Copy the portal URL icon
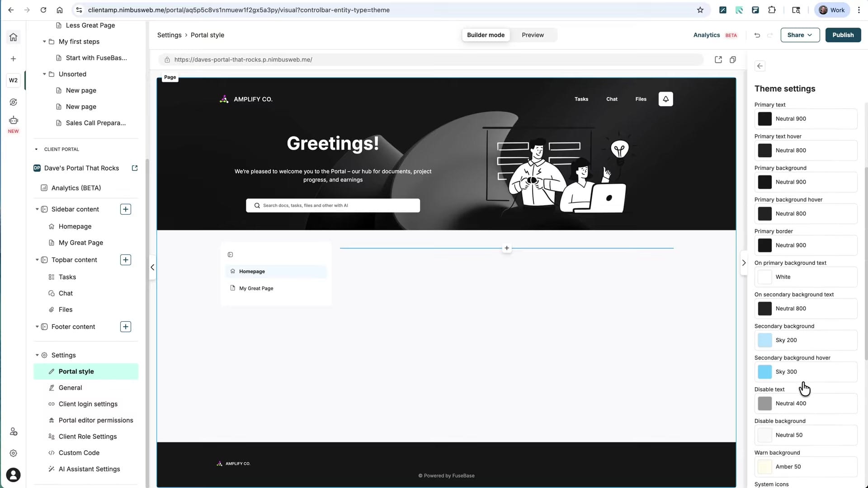 (733, 60)
